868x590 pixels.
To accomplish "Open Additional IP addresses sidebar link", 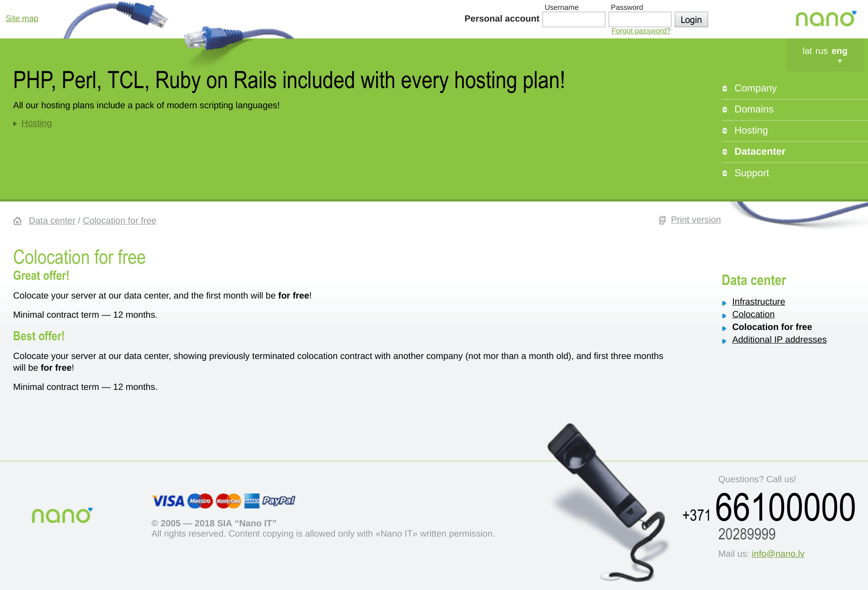I will tap(779, 340).
